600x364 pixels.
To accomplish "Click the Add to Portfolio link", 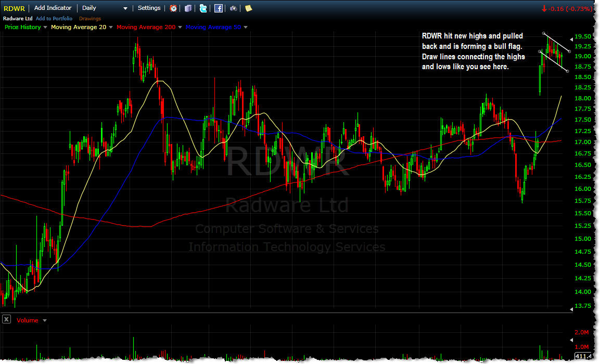I will coord(54,18).
